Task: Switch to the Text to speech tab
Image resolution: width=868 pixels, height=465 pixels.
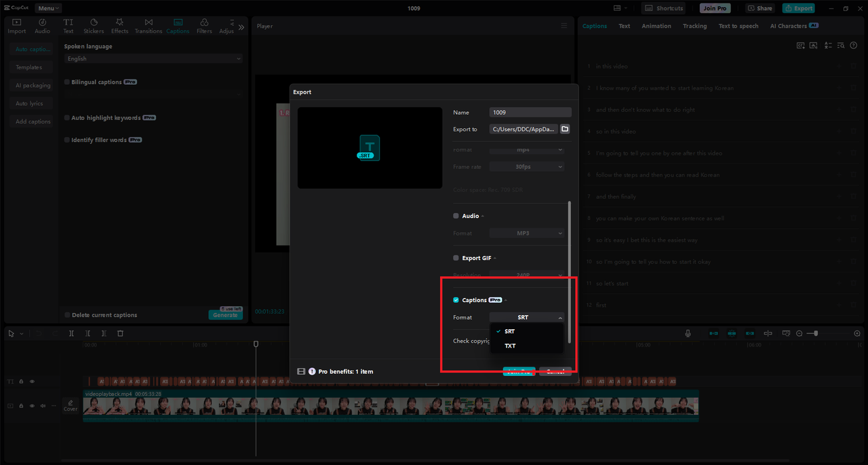Action: (738, 26)
